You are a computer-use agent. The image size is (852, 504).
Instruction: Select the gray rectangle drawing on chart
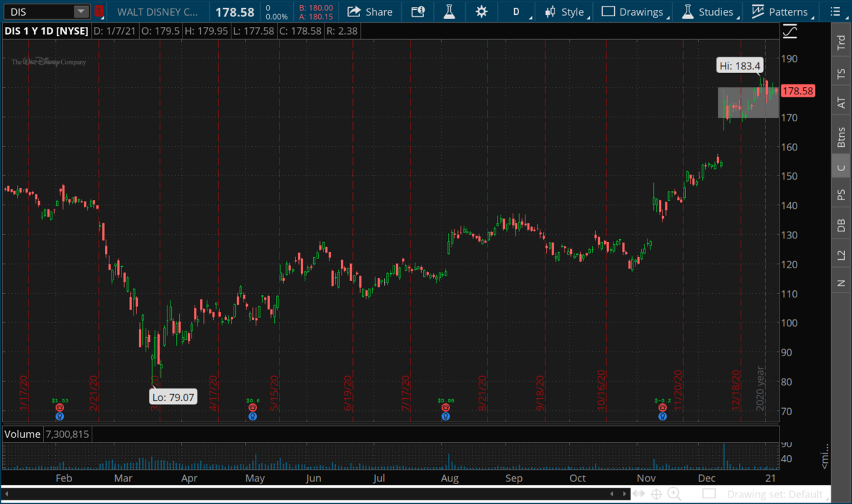coord(748,102)
